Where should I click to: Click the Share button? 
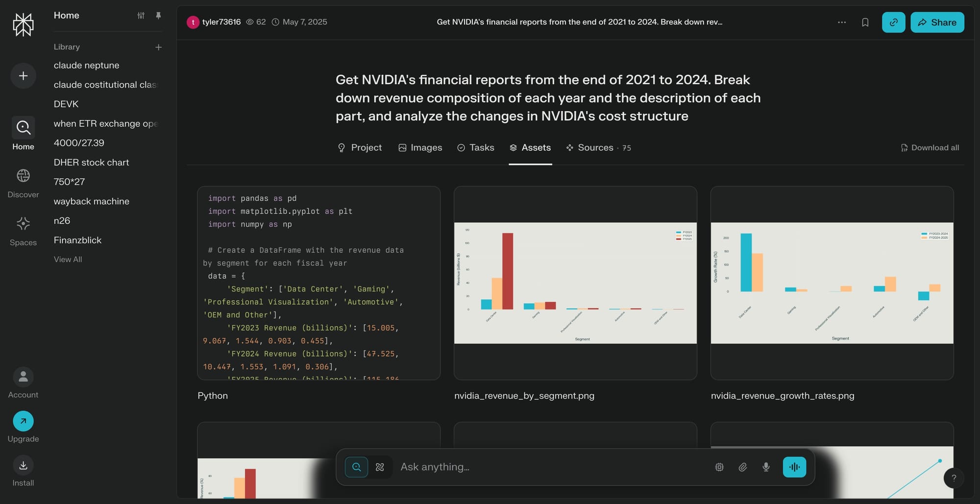(937, 23)
